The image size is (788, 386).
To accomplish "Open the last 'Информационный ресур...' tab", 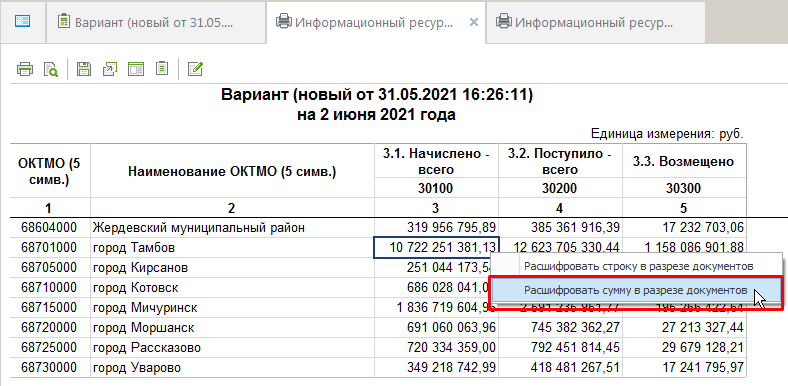I will click(x=595, y=22).
